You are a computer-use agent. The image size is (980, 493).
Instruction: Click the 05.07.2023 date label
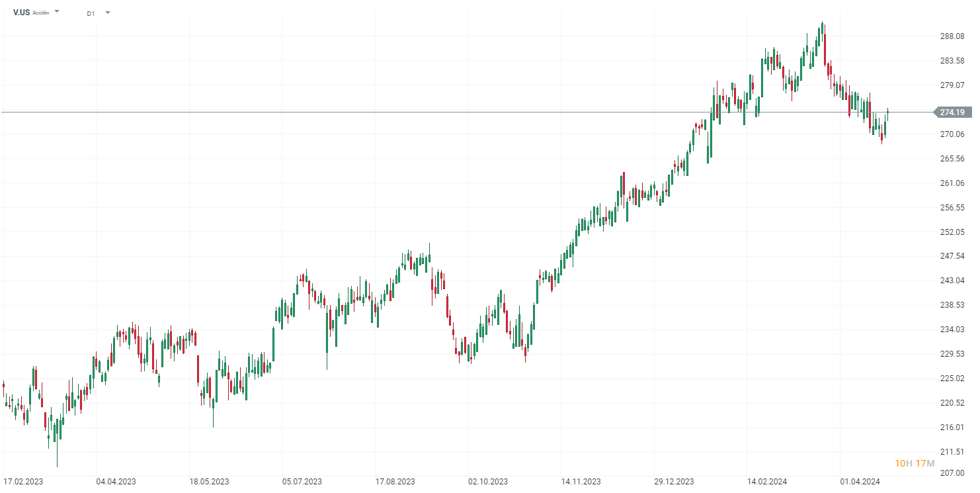coord(302,481)
